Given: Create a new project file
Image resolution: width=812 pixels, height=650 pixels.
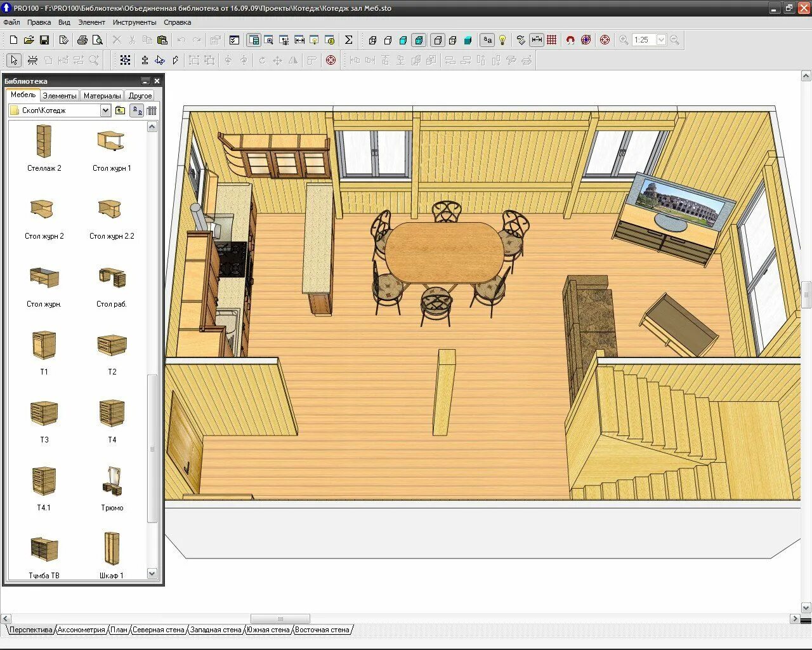Looking at the screenshot, I should (13, 40).
